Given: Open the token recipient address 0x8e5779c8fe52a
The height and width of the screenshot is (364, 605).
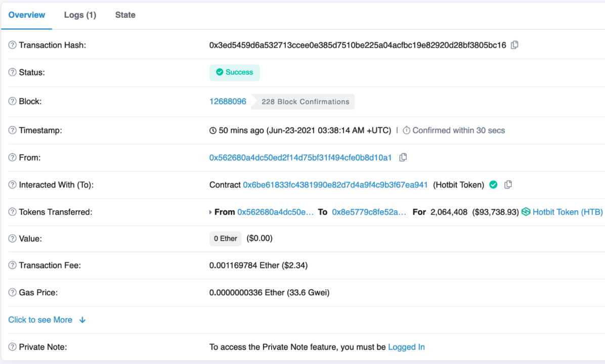Looking at the screenshot, I should [369, 212].
